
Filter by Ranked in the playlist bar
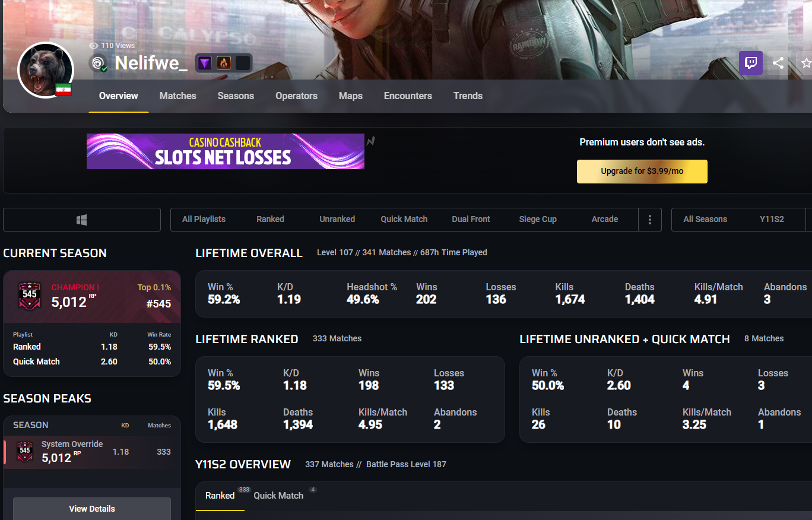point(270,219)
